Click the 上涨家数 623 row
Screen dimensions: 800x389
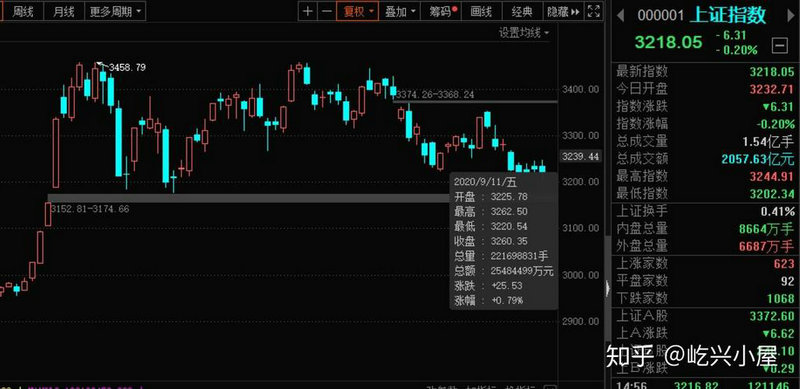(706, 263)
